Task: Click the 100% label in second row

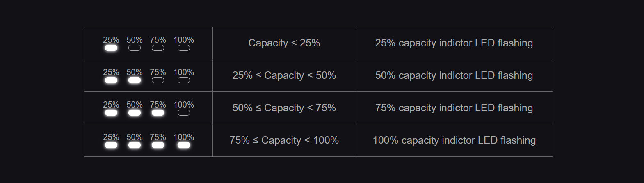Action: (184, 72)
